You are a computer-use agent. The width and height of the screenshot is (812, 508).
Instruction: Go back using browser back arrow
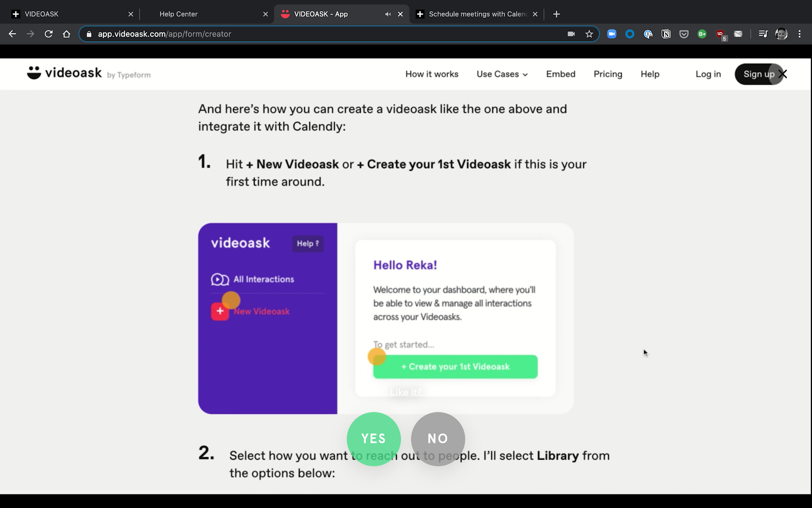(x=12, y=34)
